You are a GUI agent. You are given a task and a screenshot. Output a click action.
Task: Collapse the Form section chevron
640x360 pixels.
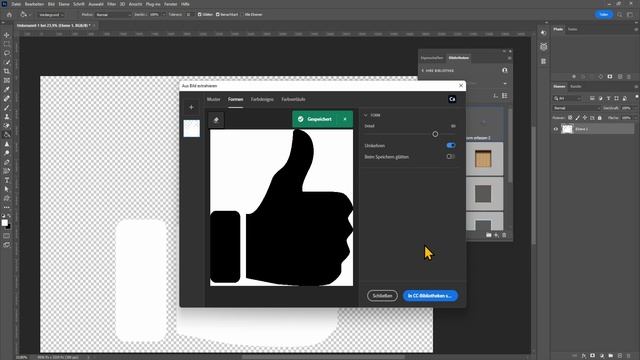coord(366,115)
